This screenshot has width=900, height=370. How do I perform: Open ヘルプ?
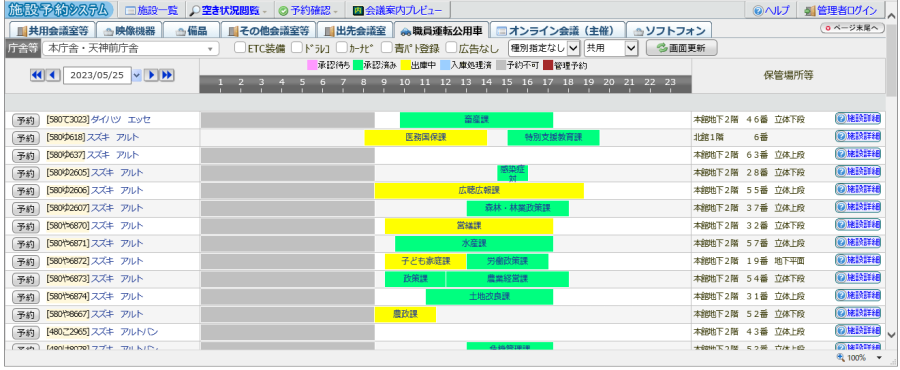pyautogui.click(x=771, y=10)
